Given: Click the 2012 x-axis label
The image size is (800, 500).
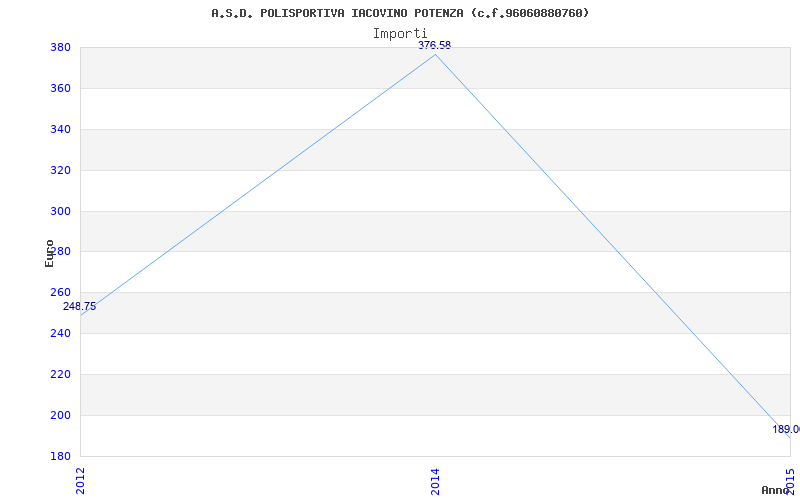Looking at the screenshot, I should click(81, 481).
